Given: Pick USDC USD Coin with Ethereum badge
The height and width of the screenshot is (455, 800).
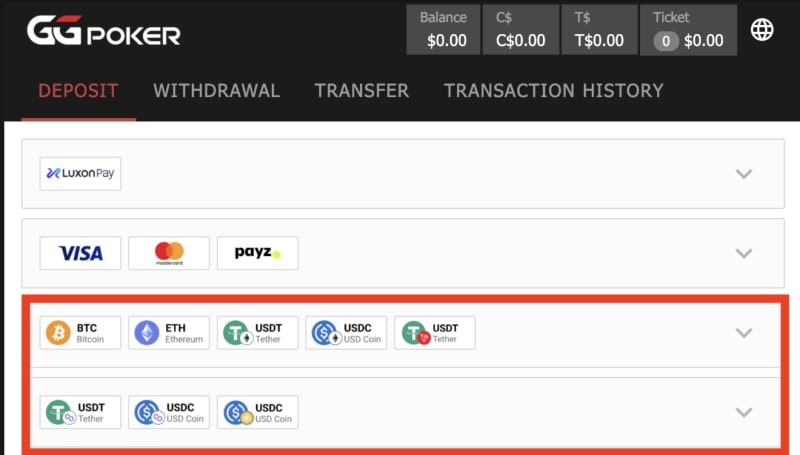Looking at the screenshot, I should [346, 333].
